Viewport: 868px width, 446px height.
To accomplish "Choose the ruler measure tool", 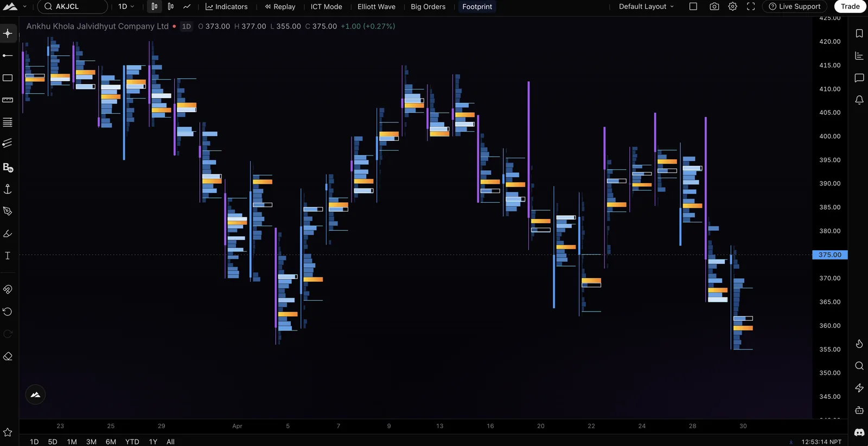I will click(8, 100).
